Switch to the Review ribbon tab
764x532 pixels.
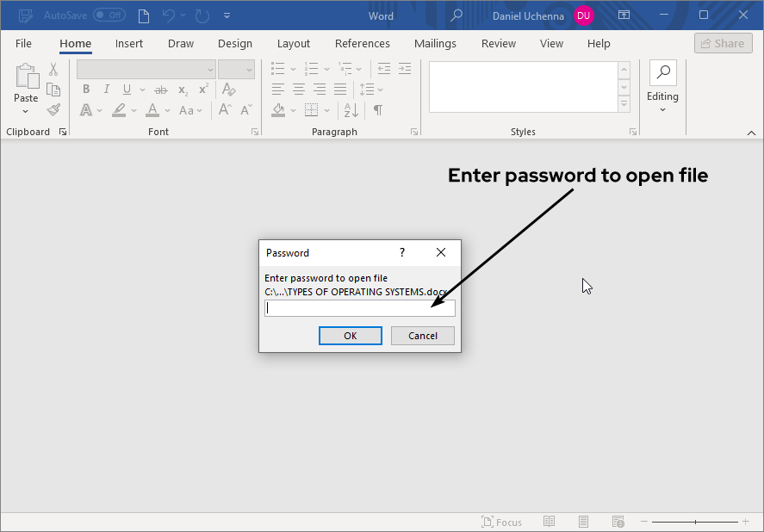tap(498, 43)
